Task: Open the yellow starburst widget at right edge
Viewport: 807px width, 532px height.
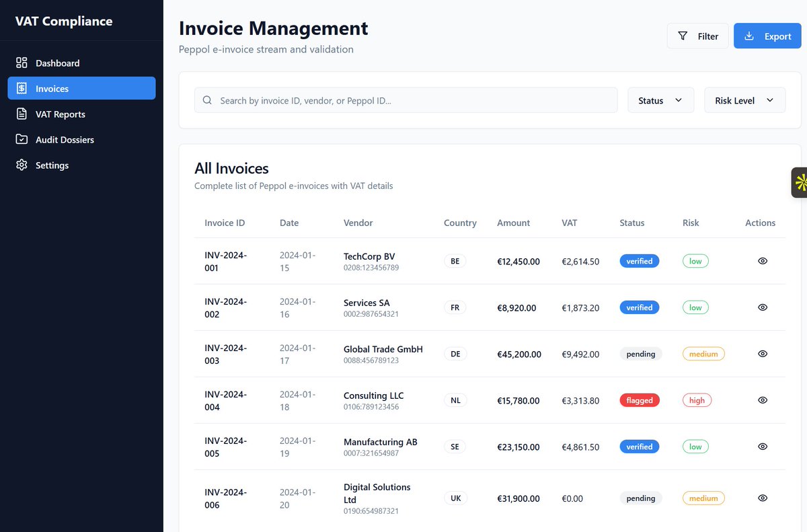Action: [x=800, y=182]
